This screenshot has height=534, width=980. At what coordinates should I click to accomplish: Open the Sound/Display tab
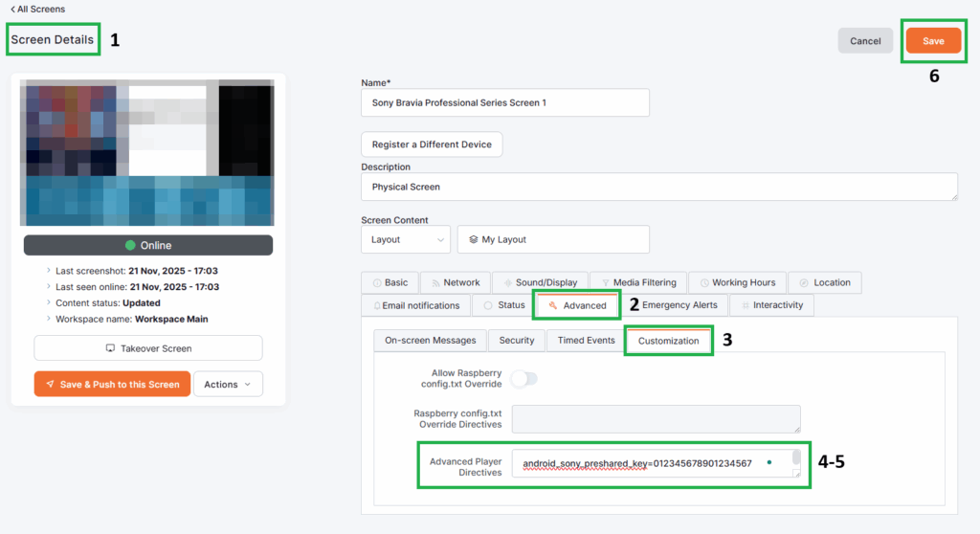tap(540, 282)
